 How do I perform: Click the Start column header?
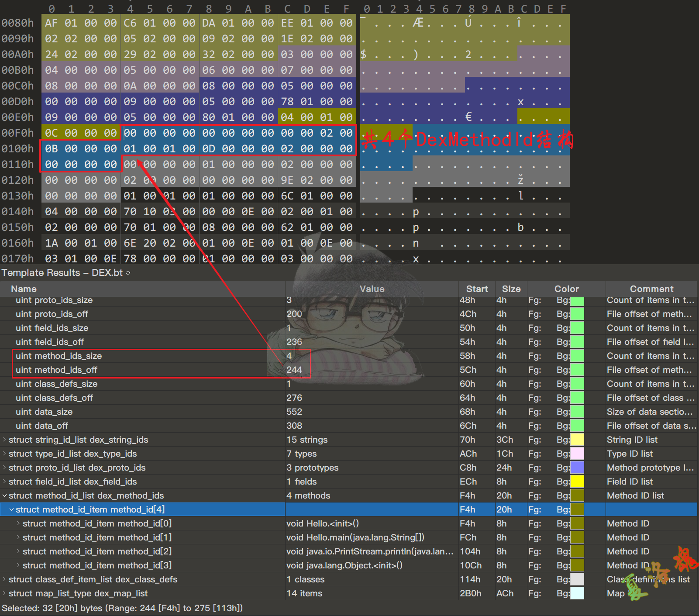click(x=477, y=289)
